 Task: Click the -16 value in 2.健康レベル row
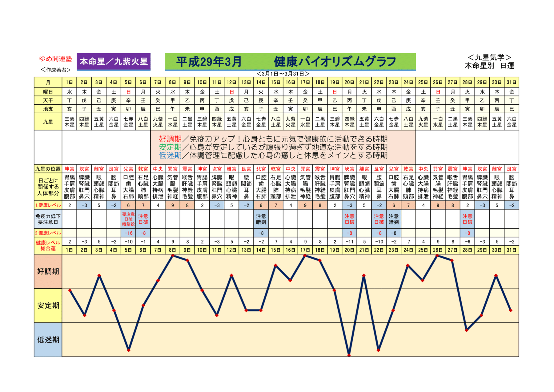point(128,233)
